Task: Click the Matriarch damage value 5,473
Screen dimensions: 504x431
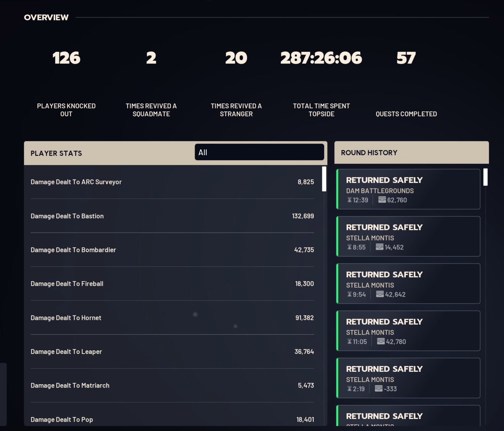Action: (x=306, y=385)
